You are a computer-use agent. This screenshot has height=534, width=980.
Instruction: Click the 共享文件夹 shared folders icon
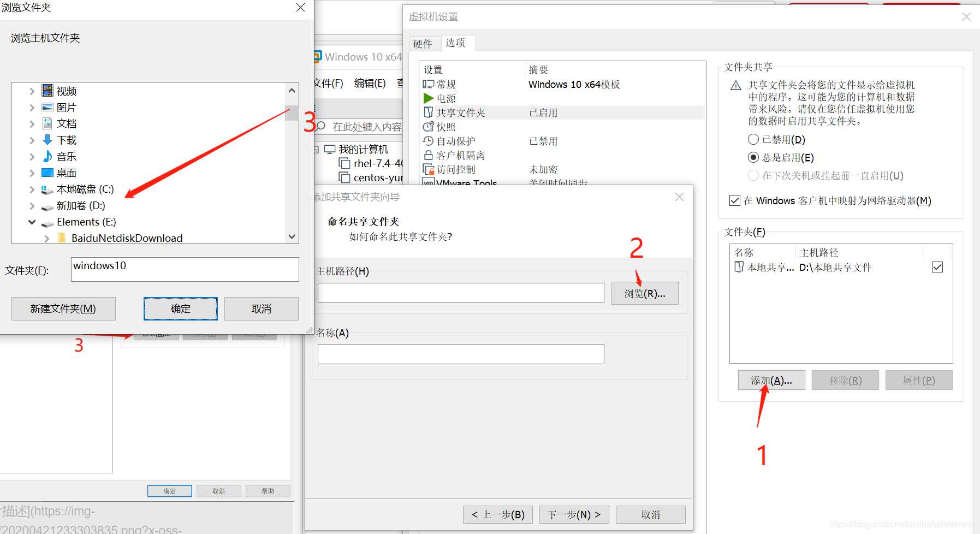coord(429,112)
